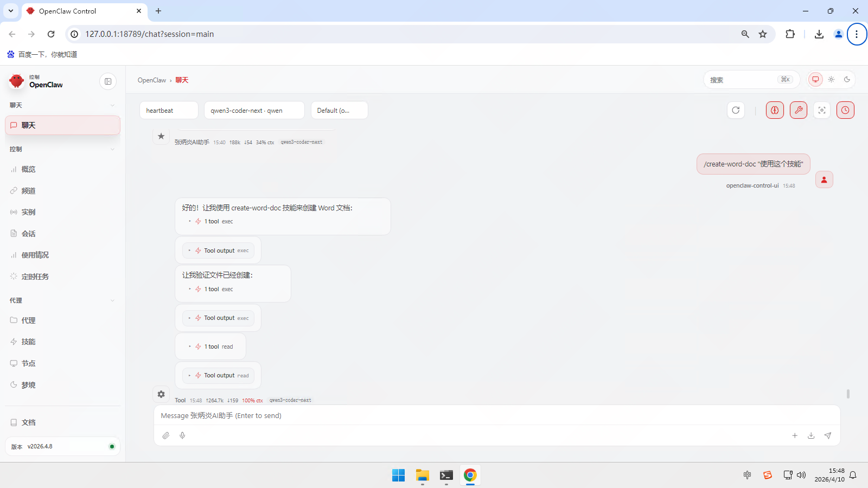Click the red clock icon in toolbar
The image size is (868, 488).
(845, 110)
